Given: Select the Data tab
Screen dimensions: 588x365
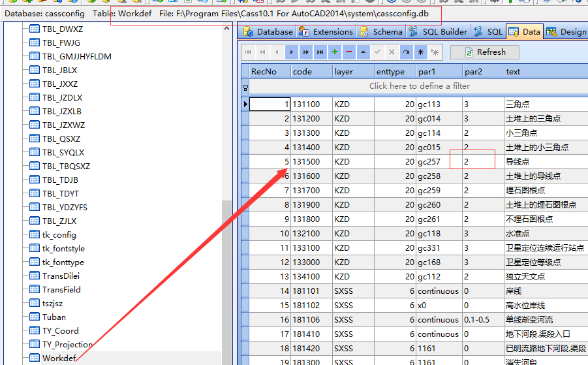Looking at the screenshot, I should (524, 32).
